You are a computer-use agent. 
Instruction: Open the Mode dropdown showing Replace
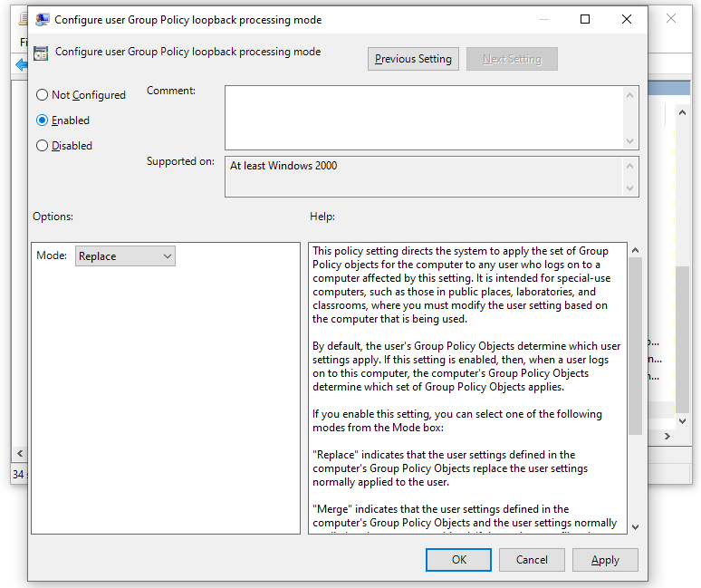point(125,256)
